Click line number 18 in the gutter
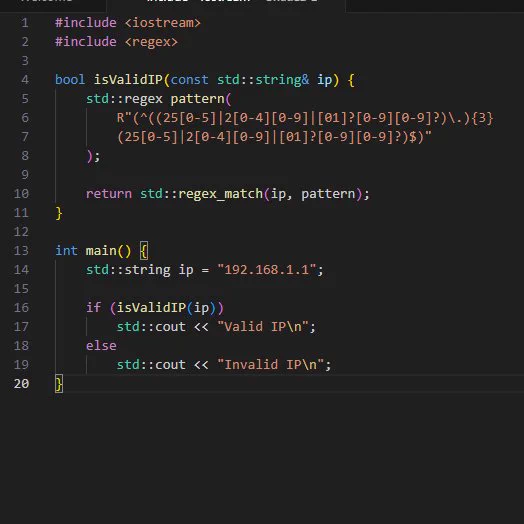This screenshot has width=524, height=524. click(21, 346)
